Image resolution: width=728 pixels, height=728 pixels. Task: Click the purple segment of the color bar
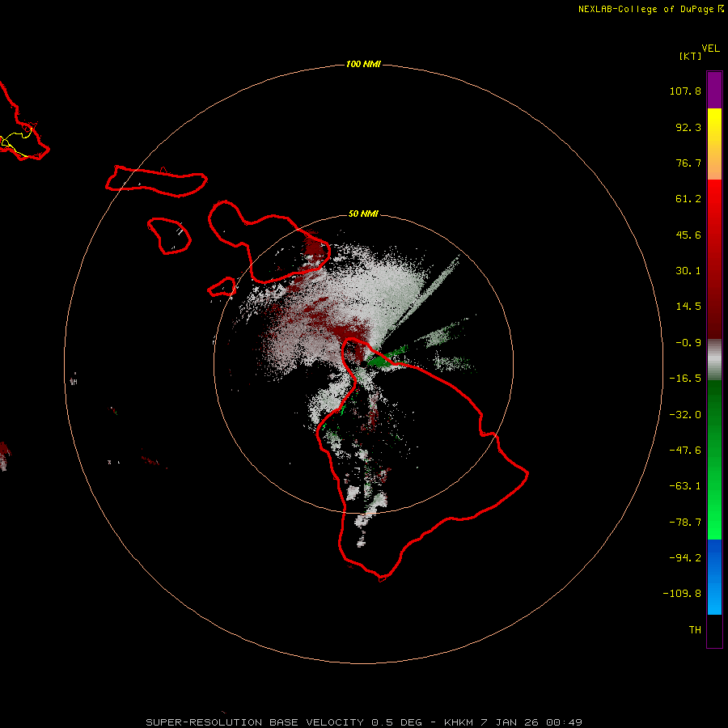714,90
